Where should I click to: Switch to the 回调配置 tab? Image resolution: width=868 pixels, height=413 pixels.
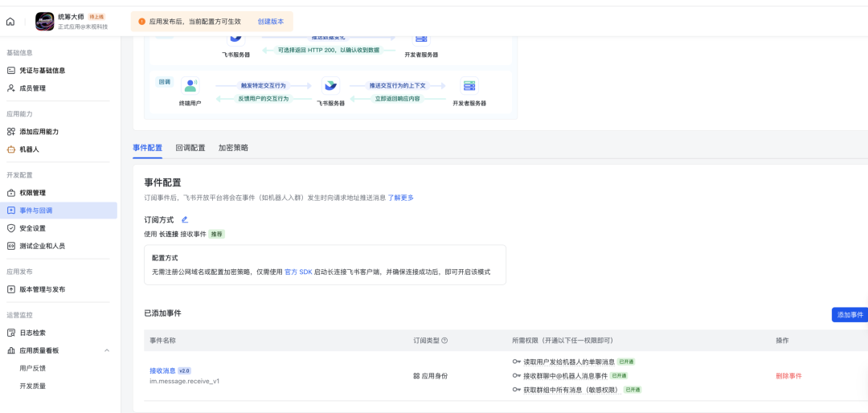(190, 148)
